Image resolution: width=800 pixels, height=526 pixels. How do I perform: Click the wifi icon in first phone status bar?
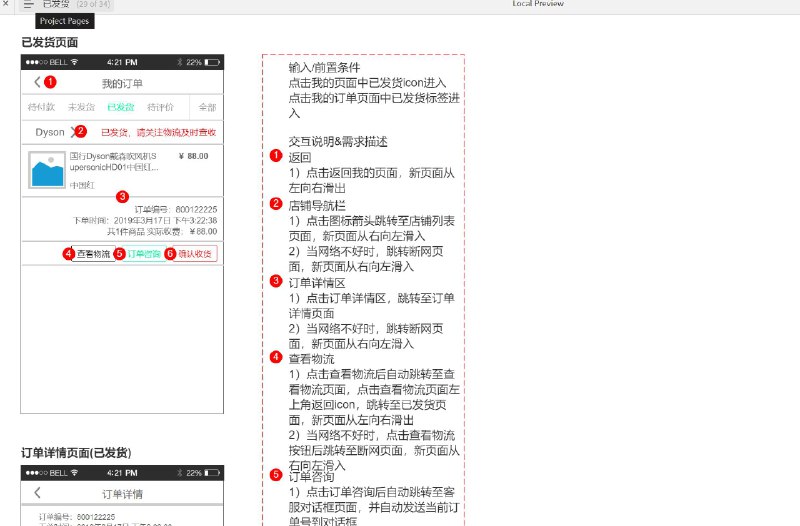coord(74,62)
